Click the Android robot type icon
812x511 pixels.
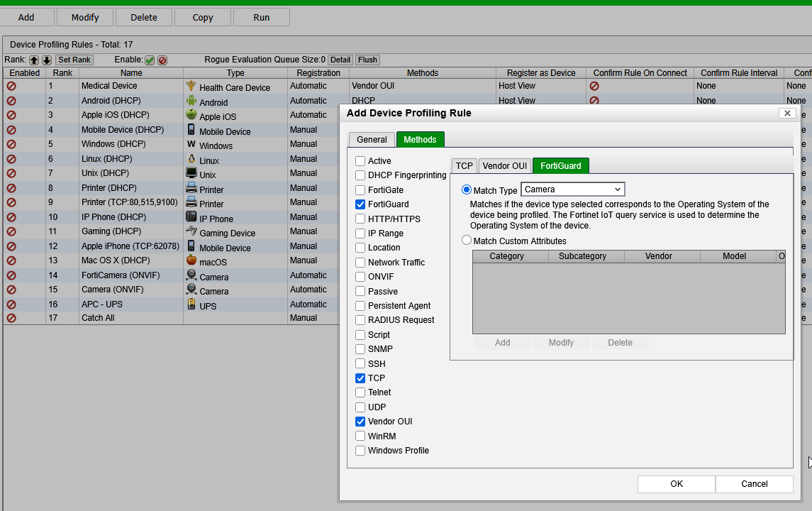[x=191, y=100]
